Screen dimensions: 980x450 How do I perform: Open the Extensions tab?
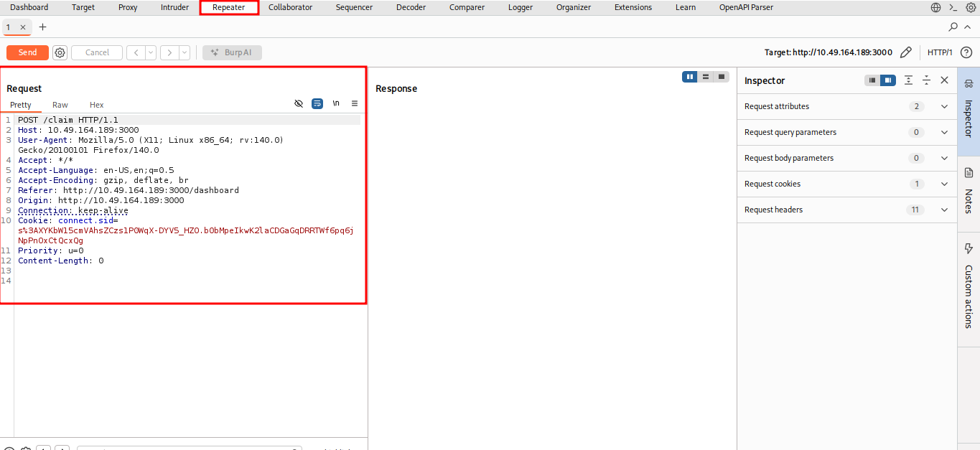[633, 7]
